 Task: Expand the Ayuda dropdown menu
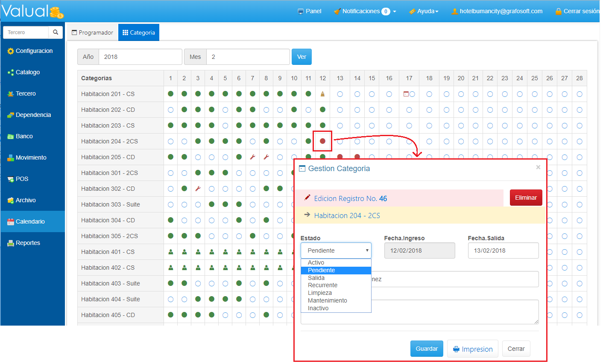click(x=424, y=11)
